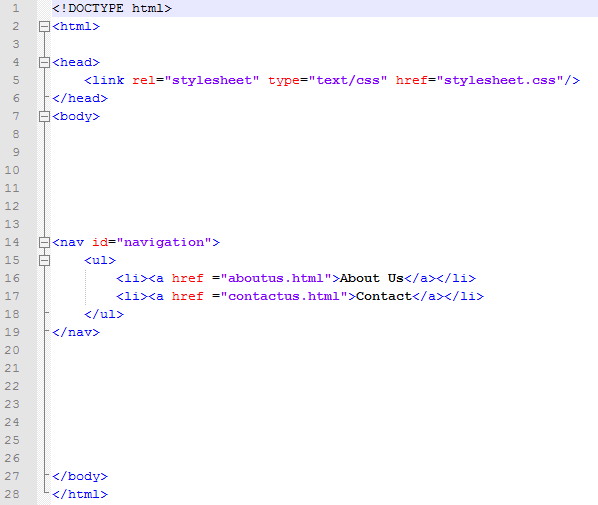Collapse the html tag fold marker
The image size is (598, 505).
[x=44, y=26]
